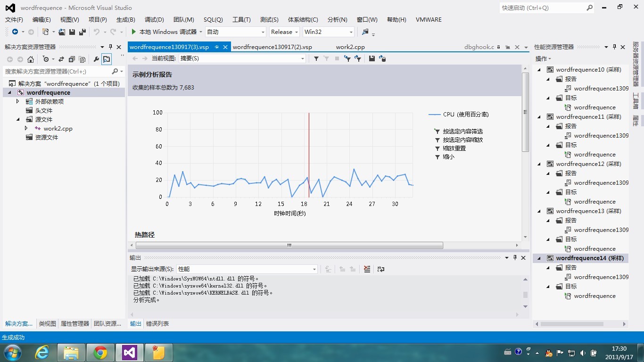Open the 自动 dropdown in main toolbar
Viewport: 644px width, 362px height.
coord(236,32)
